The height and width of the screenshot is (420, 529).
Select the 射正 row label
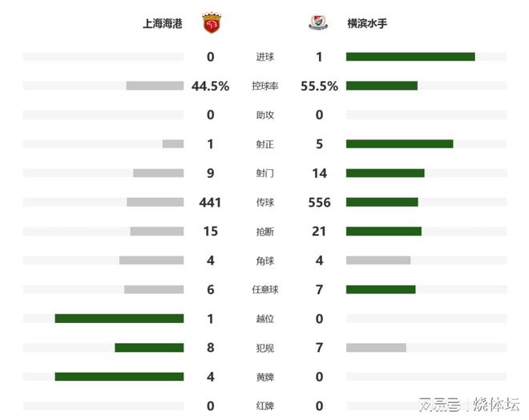pos(264,144)
